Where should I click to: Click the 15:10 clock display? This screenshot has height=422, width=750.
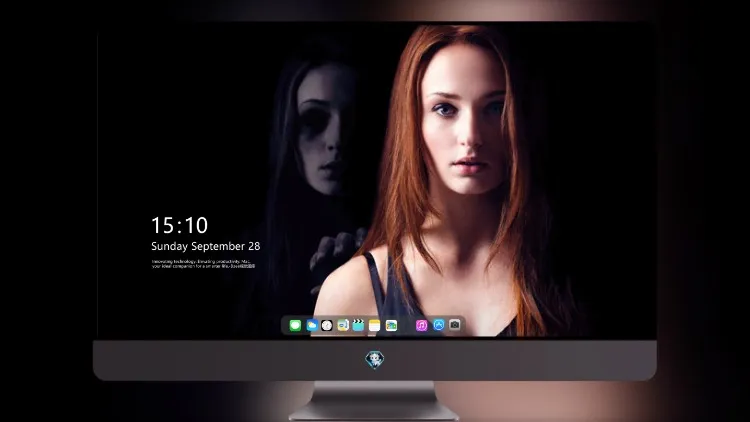(x=179, y=225)
